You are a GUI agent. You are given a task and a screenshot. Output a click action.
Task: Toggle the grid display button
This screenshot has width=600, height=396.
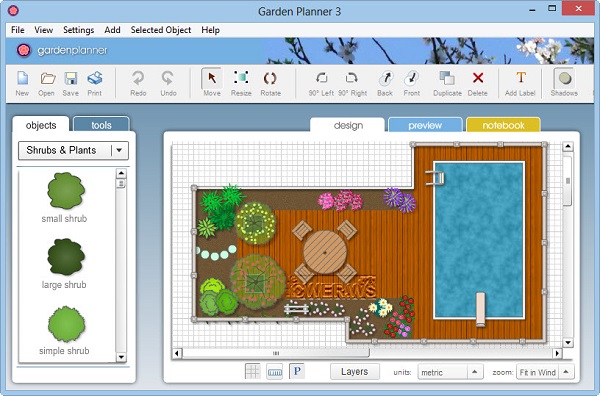(x=253, y=372)
